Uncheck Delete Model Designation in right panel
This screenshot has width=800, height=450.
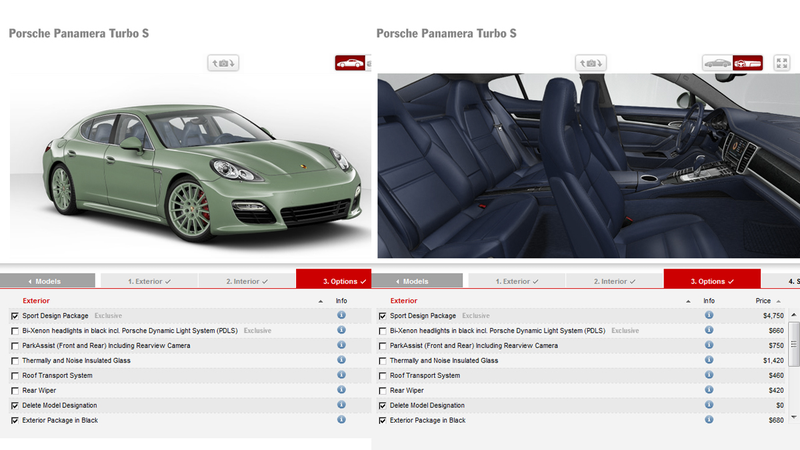383,406
